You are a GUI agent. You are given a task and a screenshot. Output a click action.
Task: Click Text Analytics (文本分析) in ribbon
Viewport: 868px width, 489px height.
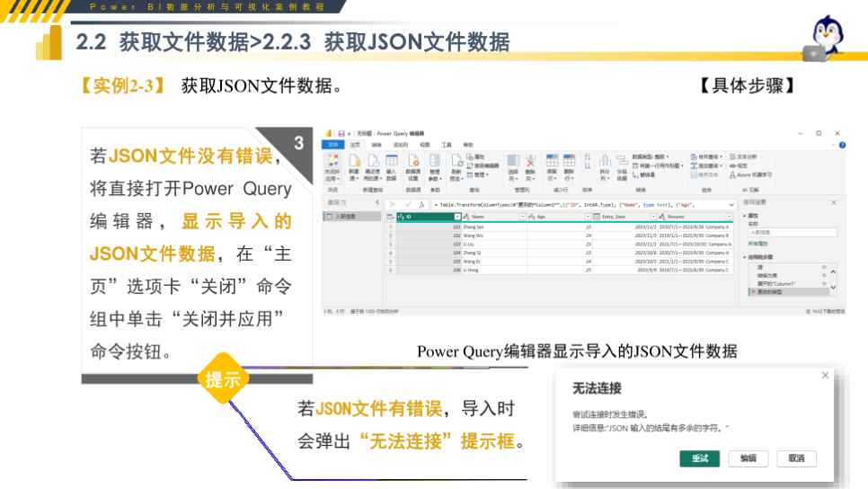click(x=743, y=156)
